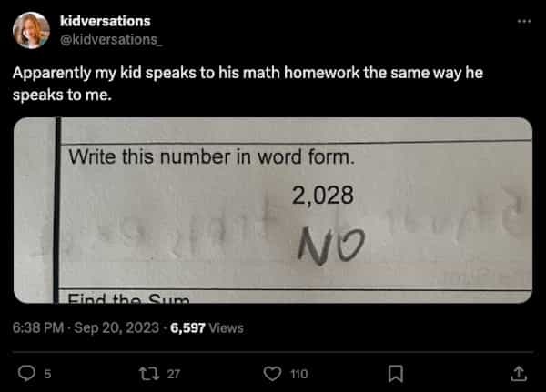Click the 6:38 PM timestamp
This screenshot has height=392, width=546.
(37, 327)
